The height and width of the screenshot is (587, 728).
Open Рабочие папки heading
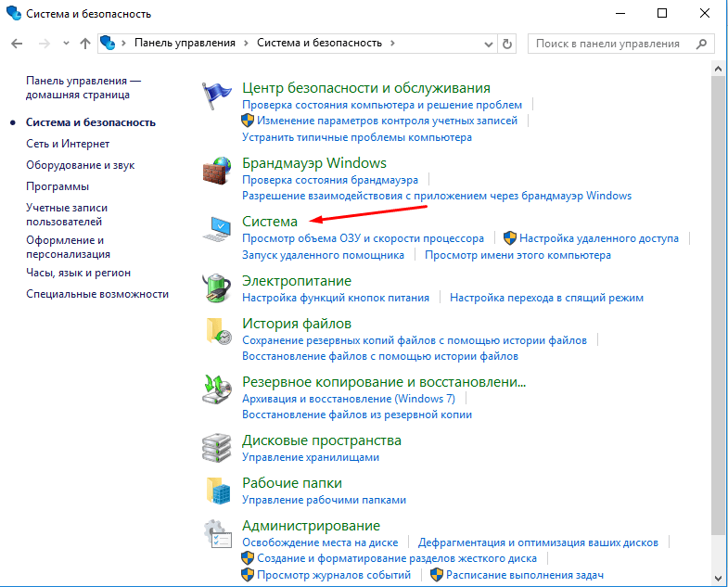point(292,483)
